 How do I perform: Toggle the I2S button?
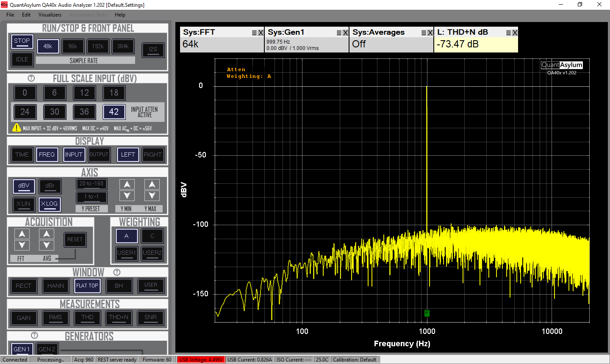coord(153,50)
